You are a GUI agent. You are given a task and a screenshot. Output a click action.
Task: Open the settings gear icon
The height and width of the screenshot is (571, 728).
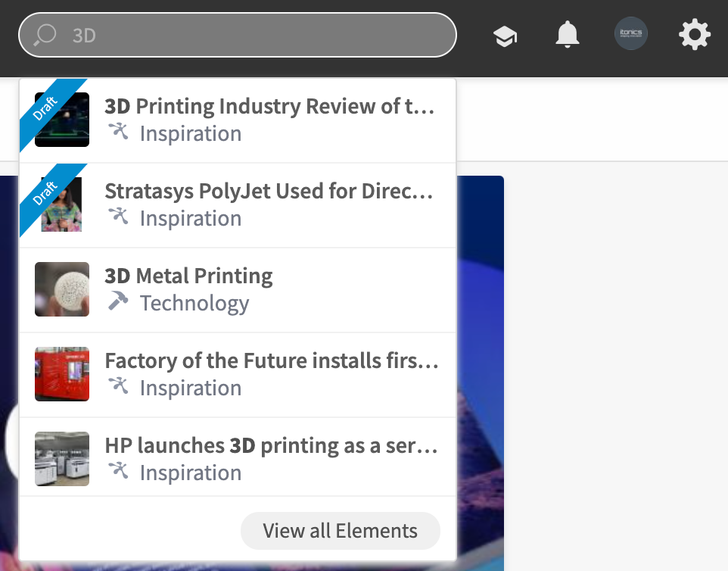(x=694, y=35)
